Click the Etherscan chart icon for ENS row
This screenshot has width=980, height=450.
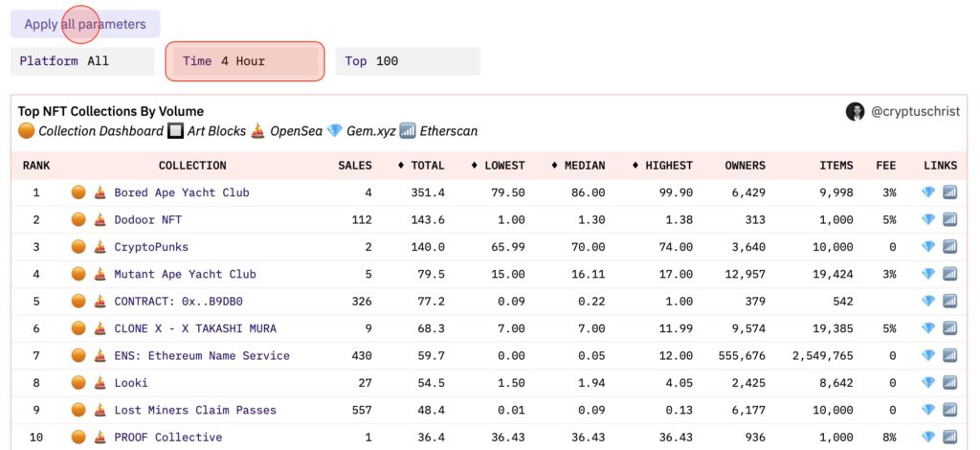click(949, 355)
